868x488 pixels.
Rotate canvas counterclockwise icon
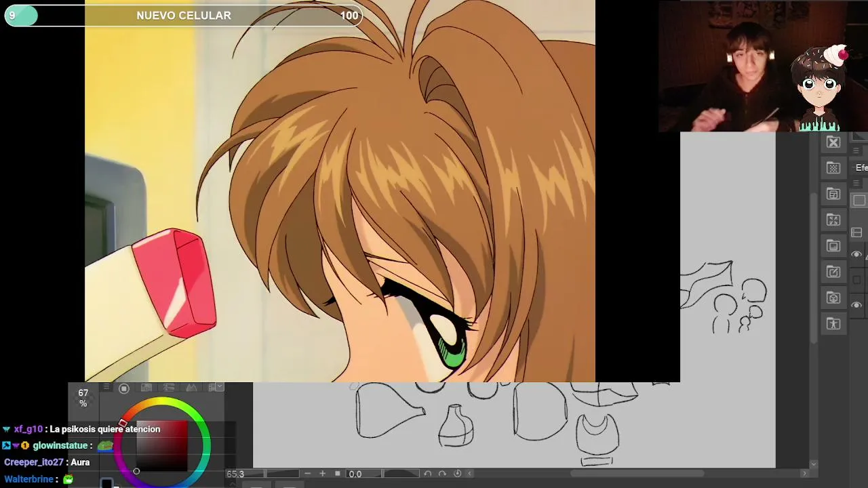pyautogui.click(x=428, y=474)
